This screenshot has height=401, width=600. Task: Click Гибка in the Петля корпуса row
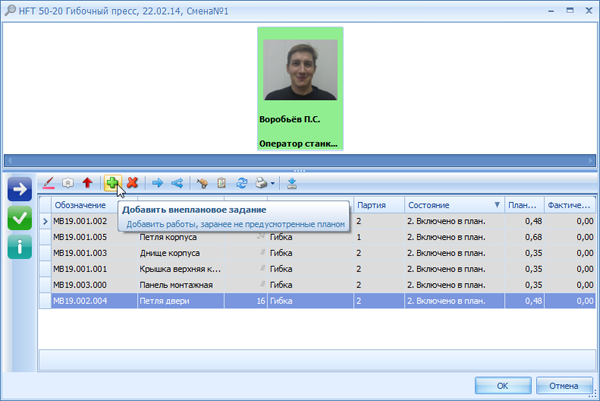[x=310, y=237]
